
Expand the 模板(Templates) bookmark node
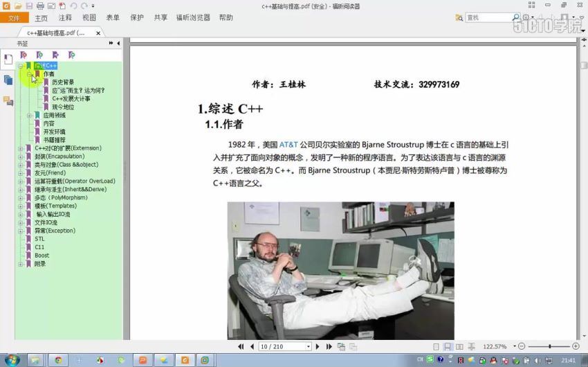21,206
